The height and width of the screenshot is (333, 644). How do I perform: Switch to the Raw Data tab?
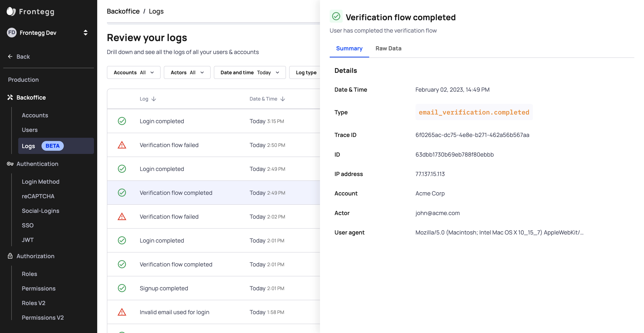pos(388,49)
